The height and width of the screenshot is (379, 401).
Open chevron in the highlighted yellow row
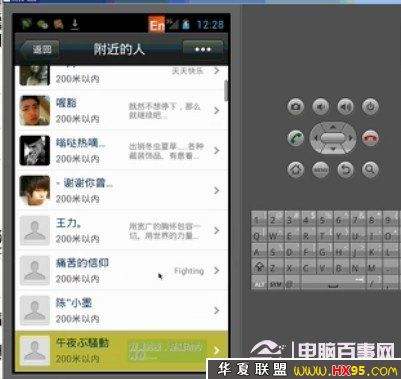(x=217, y=350)
